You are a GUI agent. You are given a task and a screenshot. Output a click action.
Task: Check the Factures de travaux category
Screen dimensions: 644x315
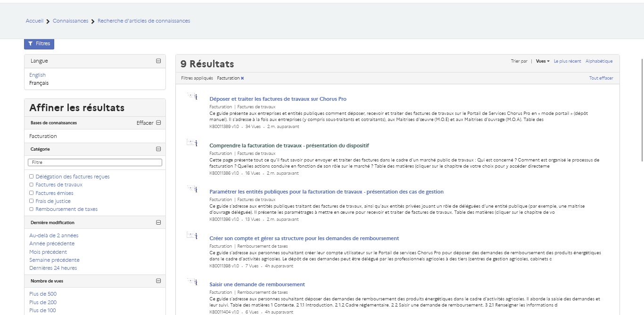(x=32, y=185)
